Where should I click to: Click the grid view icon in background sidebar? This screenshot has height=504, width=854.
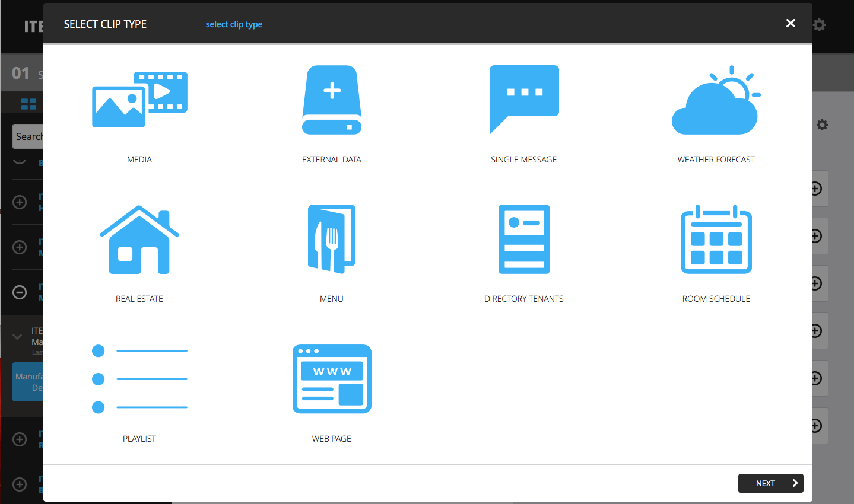pyautogui.click(x=28, y=104)
